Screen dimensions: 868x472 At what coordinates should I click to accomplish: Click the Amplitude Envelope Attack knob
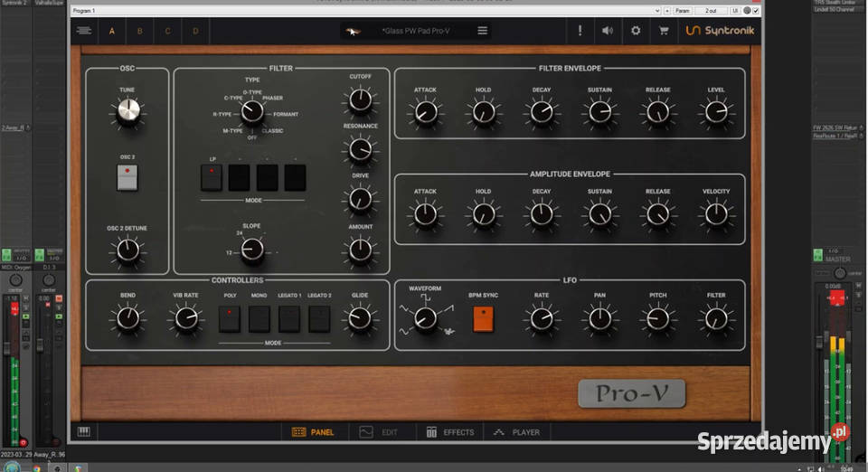tap(426, 214)
